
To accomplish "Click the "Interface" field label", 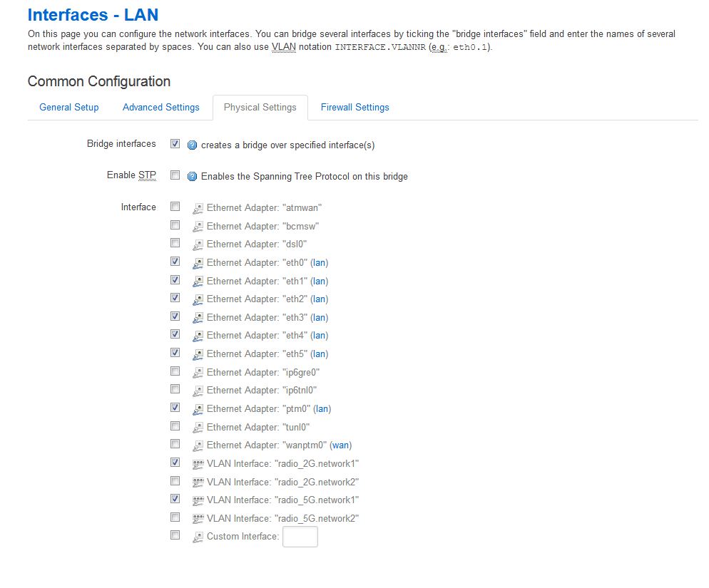I will [138, 207].
